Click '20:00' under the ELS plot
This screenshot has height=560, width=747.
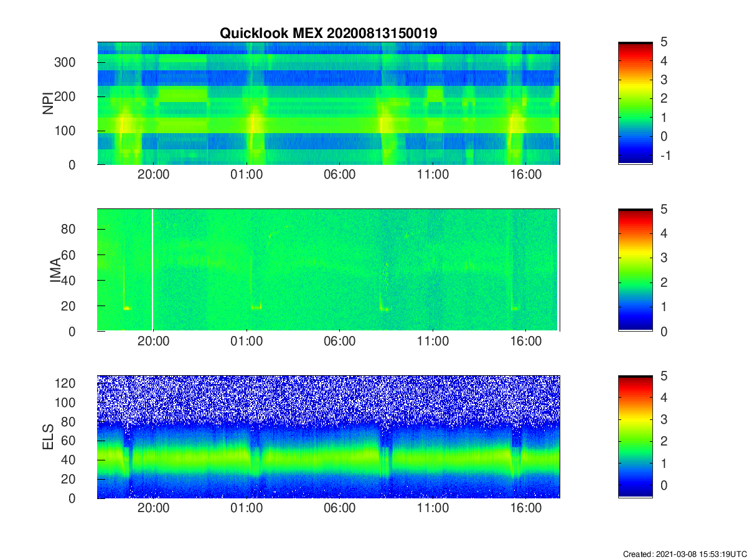(x=153, y=508)
